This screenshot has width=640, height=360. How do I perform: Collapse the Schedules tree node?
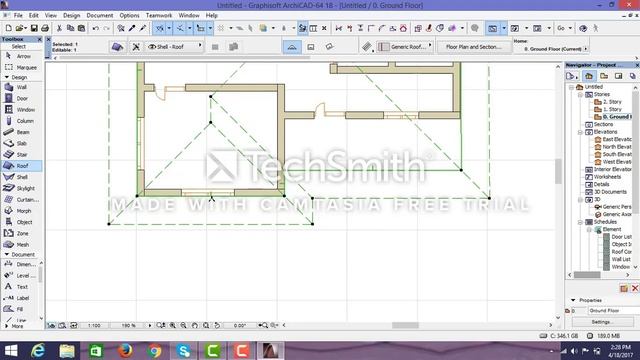coord(580,222)
